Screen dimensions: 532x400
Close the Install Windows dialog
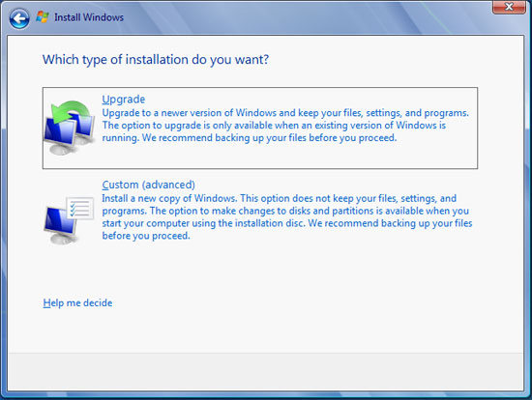click(x=509, y=7)
